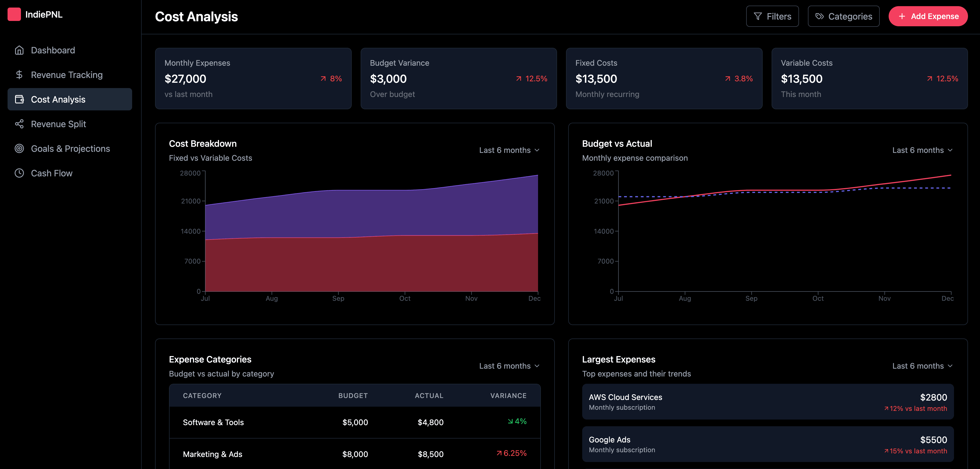
Task: Open Budget vs Actual period dropdown
Action: [922, 150]
